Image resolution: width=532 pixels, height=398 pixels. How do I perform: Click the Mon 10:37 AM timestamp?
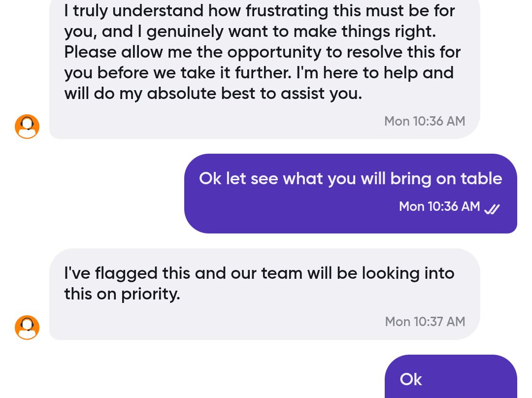(425, 322)
